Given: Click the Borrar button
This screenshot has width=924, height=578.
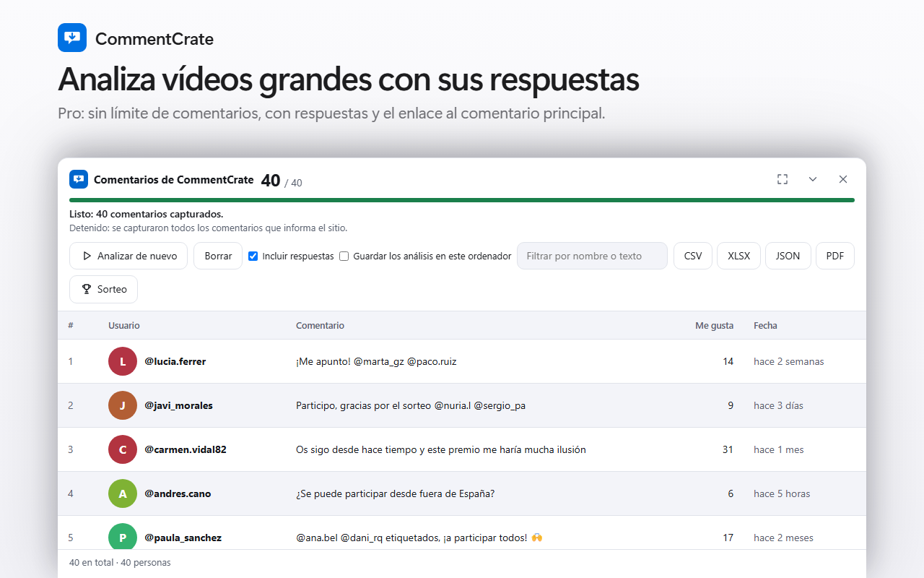Looking at the screenshot, I should point(218,256).
